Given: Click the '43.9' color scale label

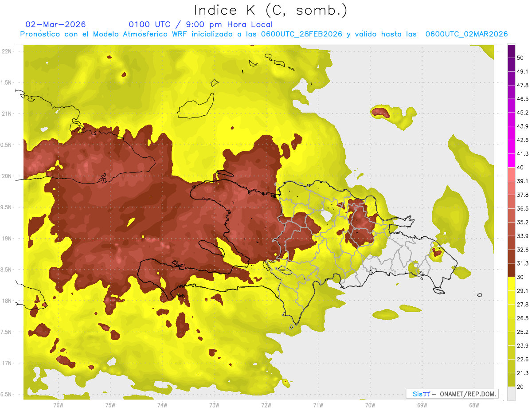Looking at the screenshot, I should click(x=523, y=126).
